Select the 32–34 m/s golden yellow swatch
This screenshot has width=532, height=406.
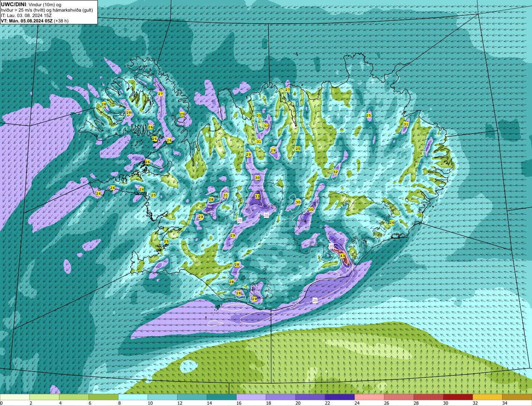[x=487, y=397]
